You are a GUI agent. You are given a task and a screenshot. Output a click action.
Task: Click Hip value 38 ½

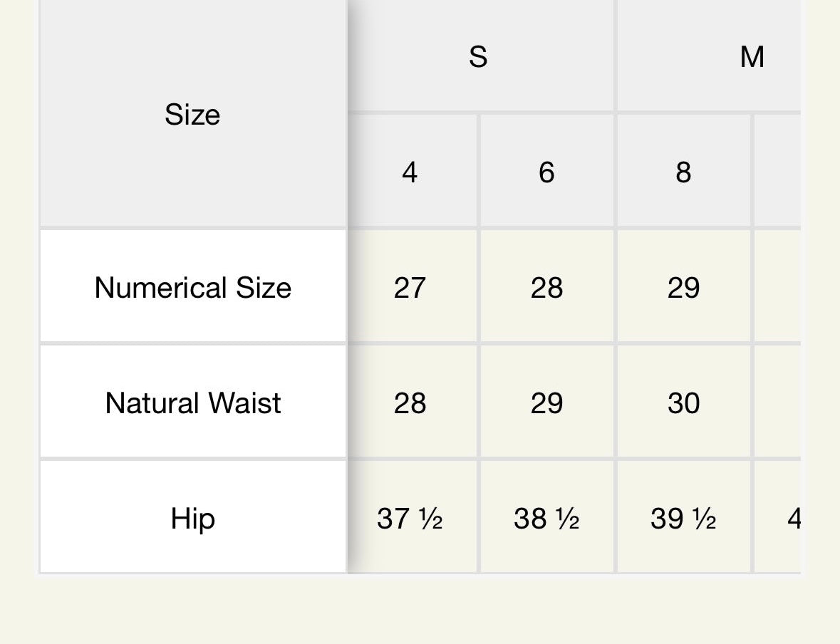pyautogui.click(x=546, y=519)
